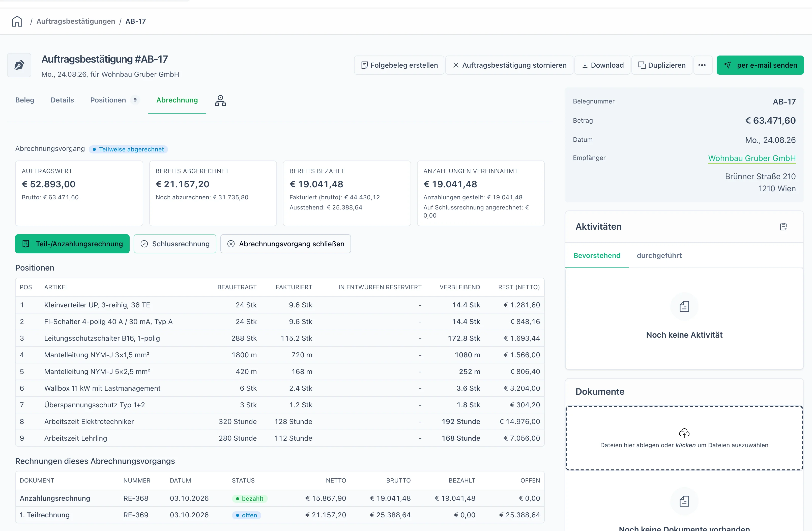
Task: Open Anzahlungsrechnung invoice row
Action: click(x=280, y=498)
